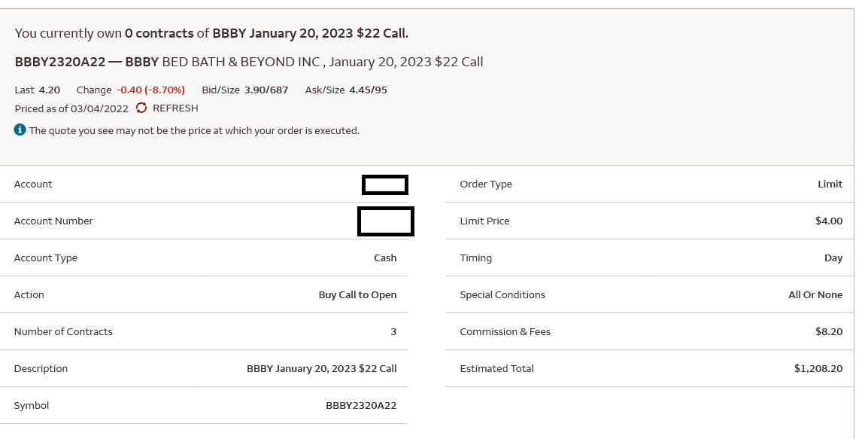Click the REFRESH link text

tap(175, 108)
